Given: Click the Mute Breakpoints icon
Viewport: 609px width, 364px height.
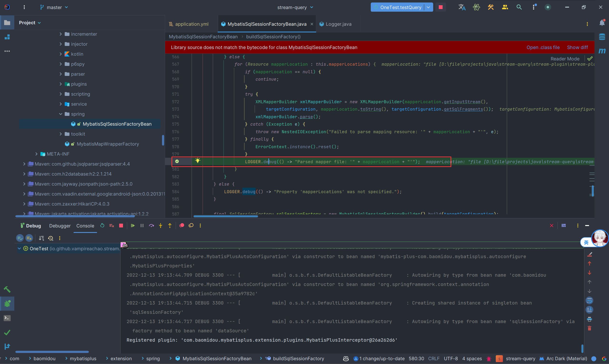Looking at the screenshot, I should point(191,225).
